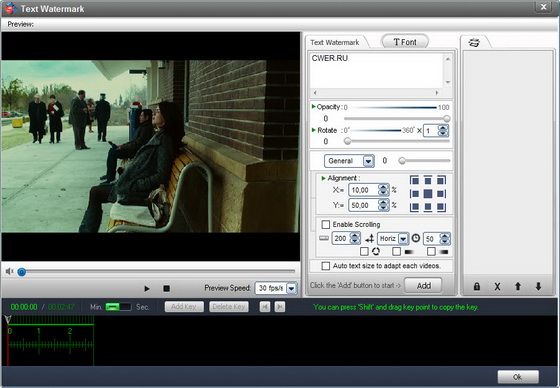This screenshot has height=388, width=560.
Task: Align watermark to top-left corner
Action: 414,180
